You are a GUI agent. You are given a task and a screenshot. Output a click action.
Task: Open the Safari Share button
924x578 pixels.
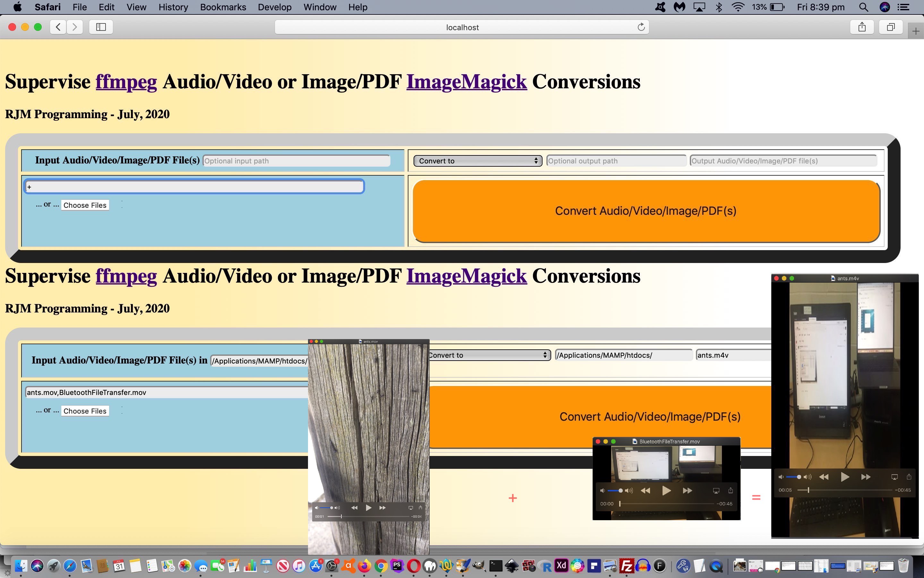pos(862,27)
